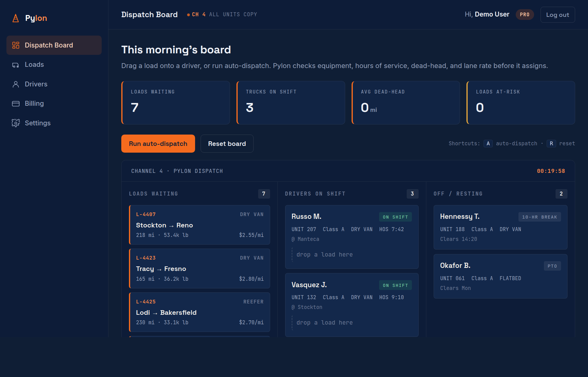Click the R shortcut key hint
The image size is (588, 377).
pyautogui.click(x=551, y=143)
